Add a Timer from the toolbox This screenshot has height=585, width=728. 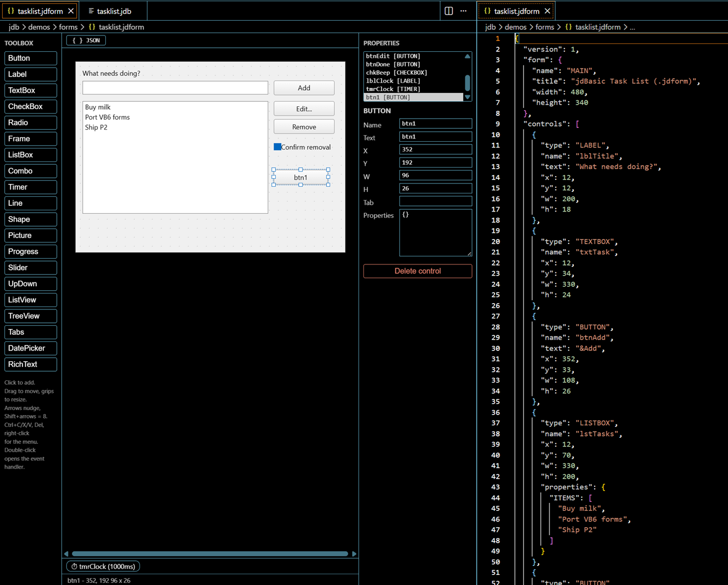coord(30,187)
